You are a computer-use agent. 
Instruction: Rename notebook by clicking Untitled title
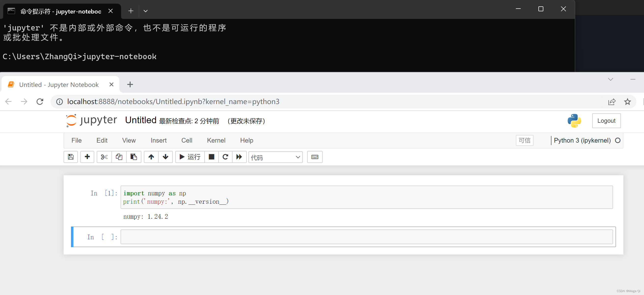[x=141, y=120]
